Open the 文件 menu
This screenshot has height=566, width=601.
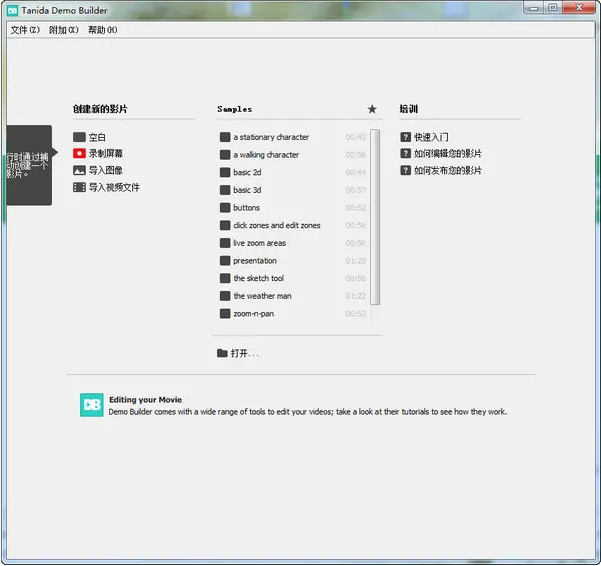click(x=25, y=30)
